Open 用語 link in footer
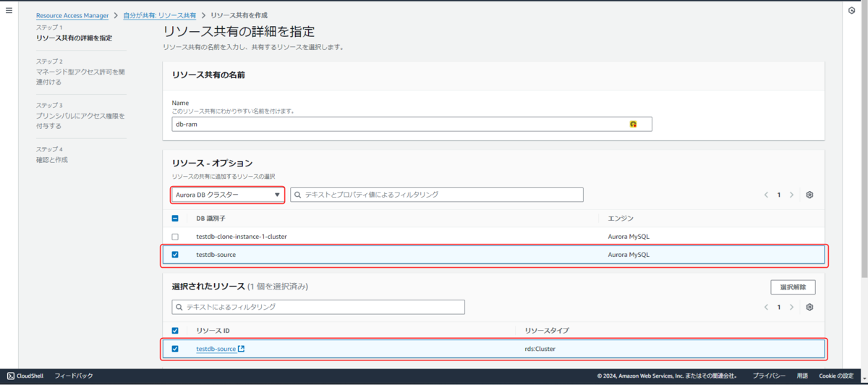This screenshot has width=868, height=385. click(x=802, y=376)
